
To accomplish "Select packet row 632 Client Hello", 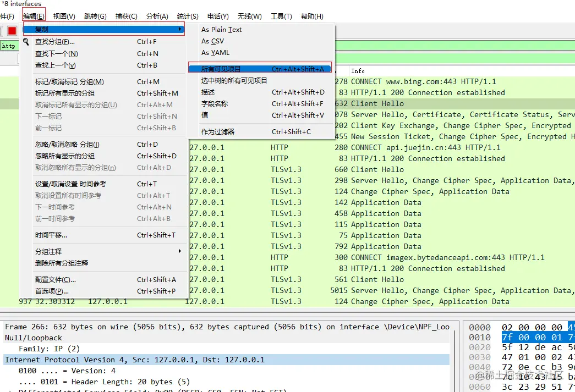I will click(454, 104).
